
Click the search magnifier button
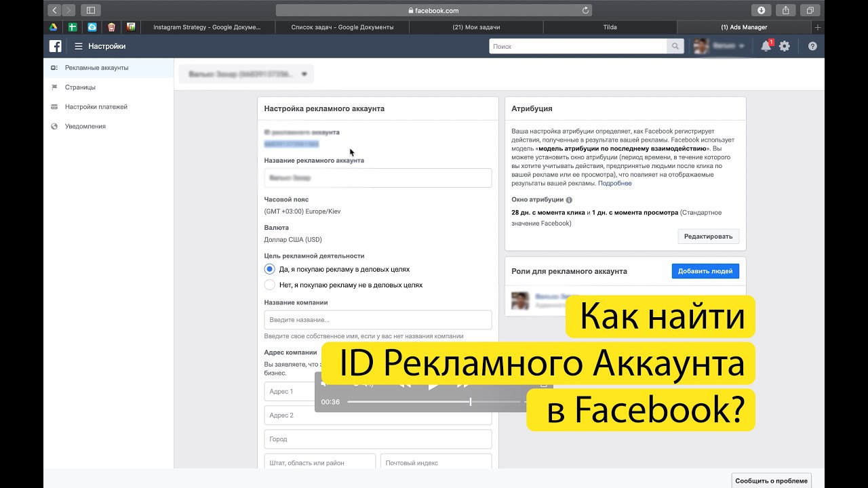(x=675, y=46)
